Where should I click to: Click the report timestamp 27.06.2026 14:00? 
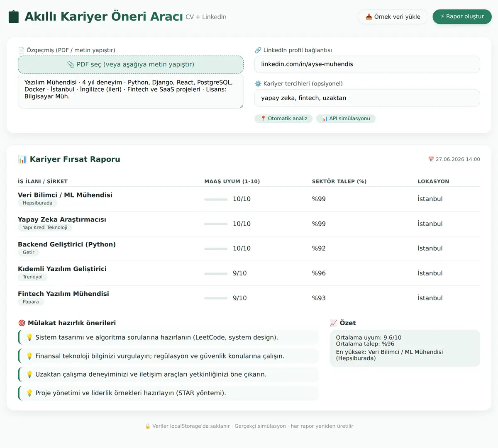tap(458, 159)
